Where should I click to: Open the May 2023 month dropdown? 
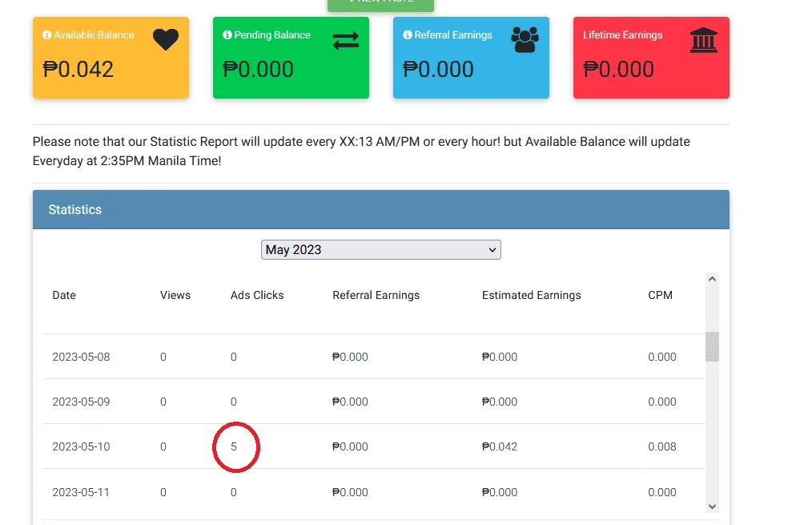coord(380,250)
